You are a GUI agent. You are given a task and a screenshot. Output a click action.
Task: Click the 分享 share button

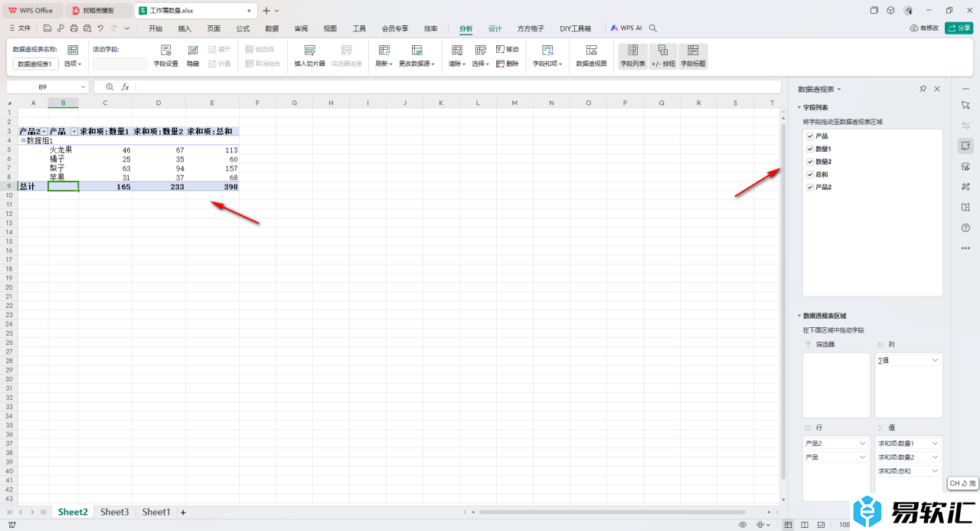959,28
